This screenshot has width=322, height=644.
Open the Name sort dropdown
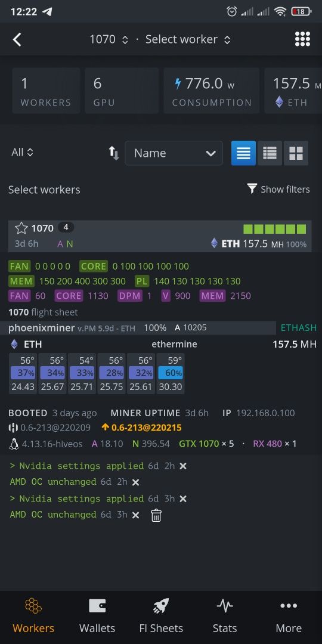[x=174, y=153]
